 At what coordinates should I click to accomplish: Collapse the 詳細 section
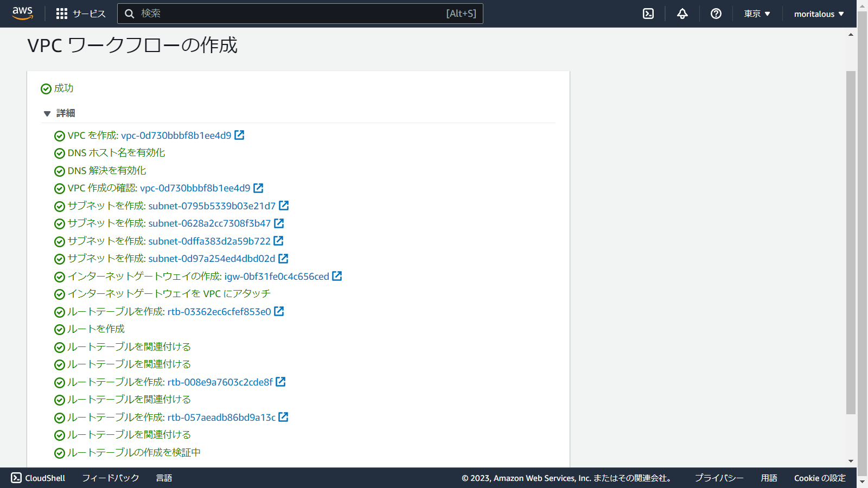pos(47,113)
